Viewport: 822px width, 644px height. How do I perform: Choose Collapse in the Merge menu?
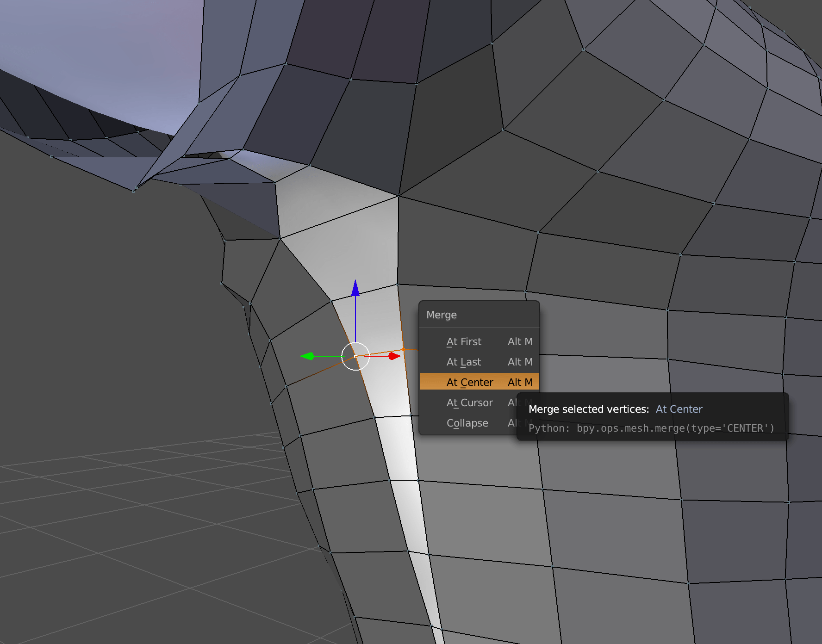pyautogui.click(x=467, y=423)
